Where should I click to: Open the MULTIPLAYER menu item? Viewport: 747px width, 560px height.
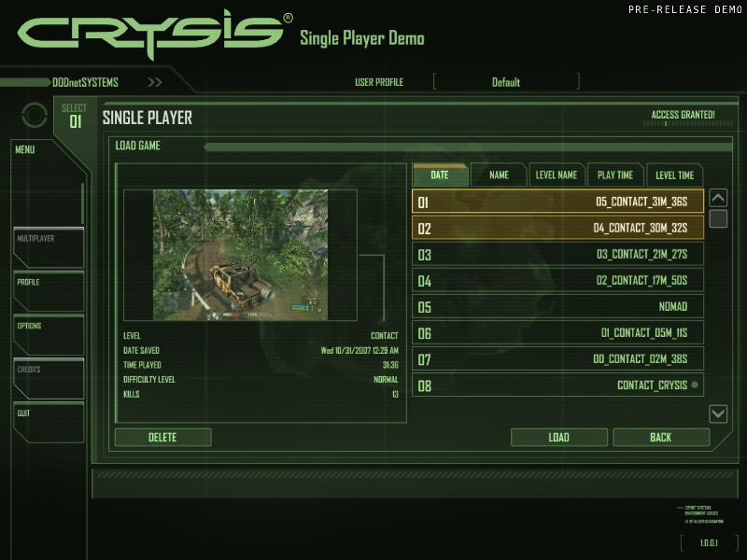49,247
